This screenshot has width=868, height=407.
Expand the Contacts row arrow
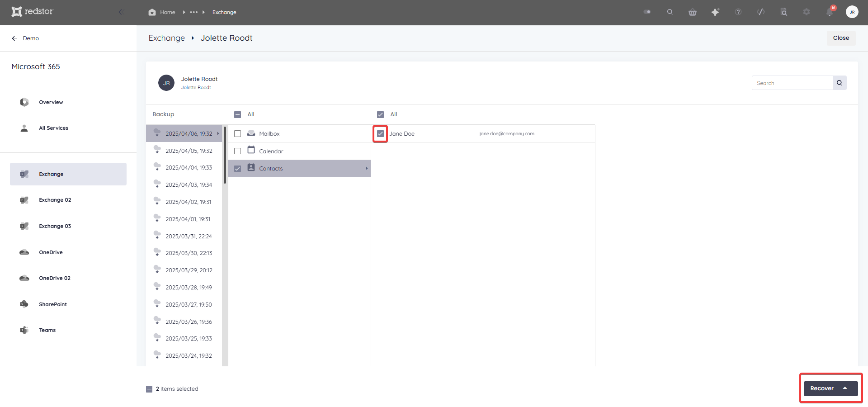point(367,168)
